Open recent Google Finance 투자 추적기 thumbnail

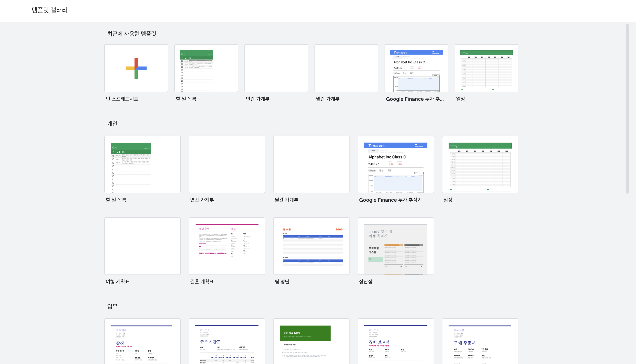point(416,68)
